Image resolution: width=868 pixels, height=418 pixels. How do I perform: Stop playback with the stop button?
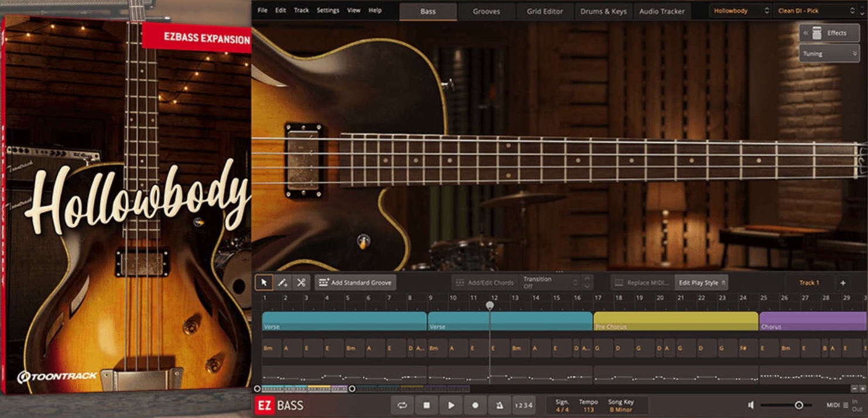(x=427, y=405)
